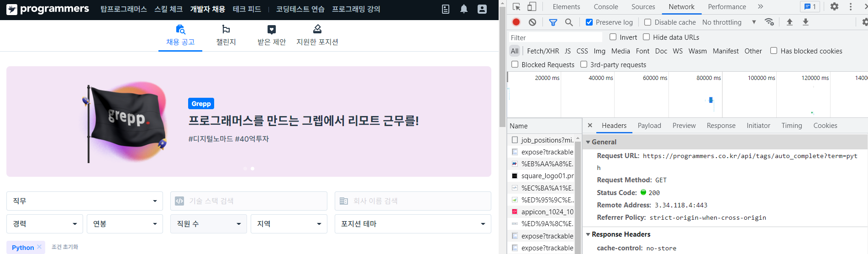Filter requests by Img type
The image size is (868, 254).
(600, 51)
